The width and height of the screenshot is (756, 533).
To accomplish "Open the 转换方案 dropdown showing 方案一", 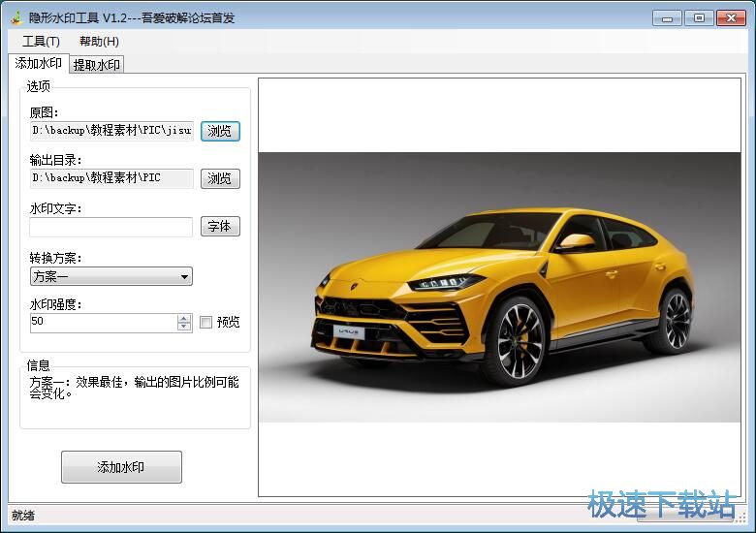I will point(110,276).
